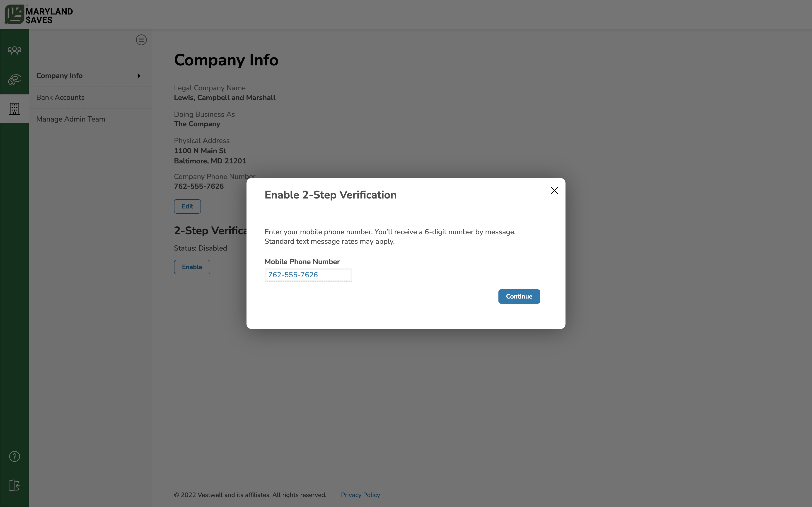The width and height of the screenshot is (812, 507).
Task: Click the Continue button in dialog
Action: (519, 296)
